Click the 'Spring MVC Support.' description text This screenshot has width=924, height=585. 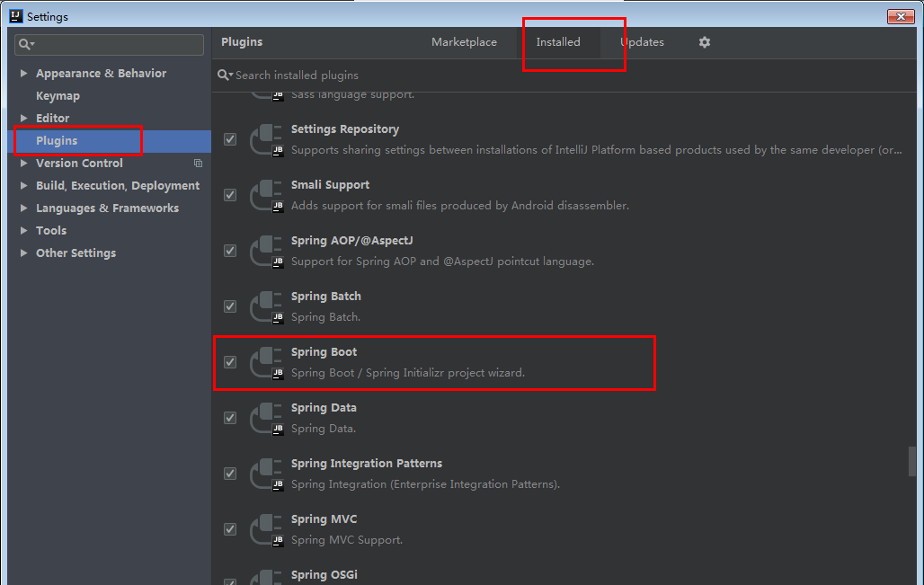coord(347,540)
